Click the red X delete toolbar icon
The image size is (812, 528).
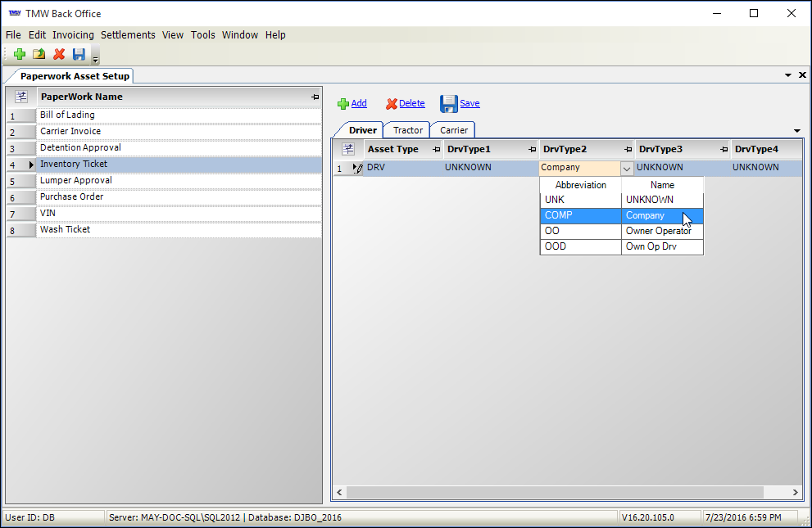59,54
